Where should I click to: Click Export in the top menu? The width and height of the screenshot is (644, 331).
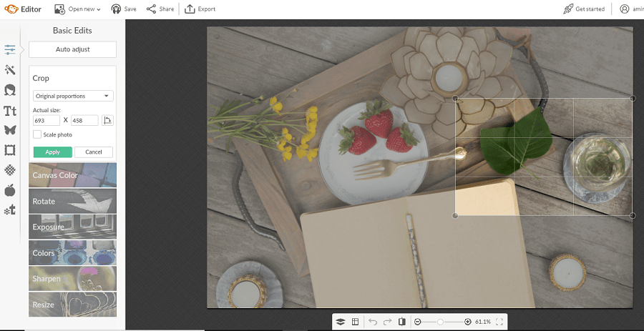(x=200, y=9)
